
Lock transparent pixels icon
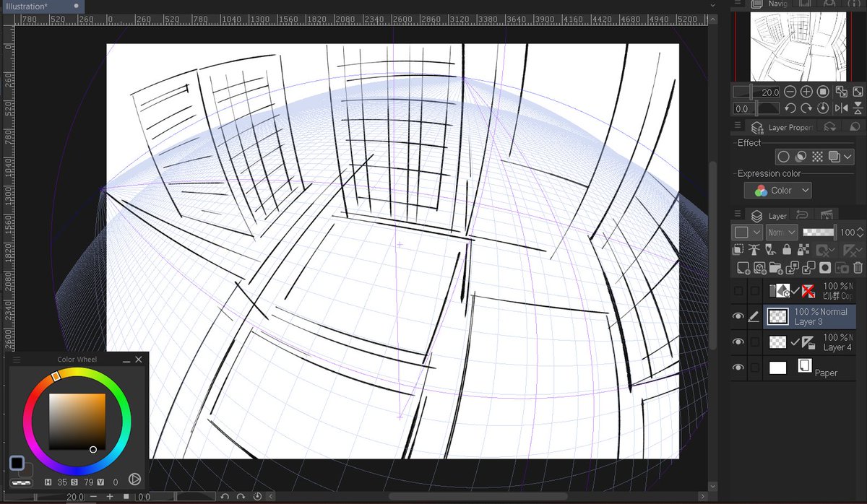pyautogui.click(x=802, y=250)
